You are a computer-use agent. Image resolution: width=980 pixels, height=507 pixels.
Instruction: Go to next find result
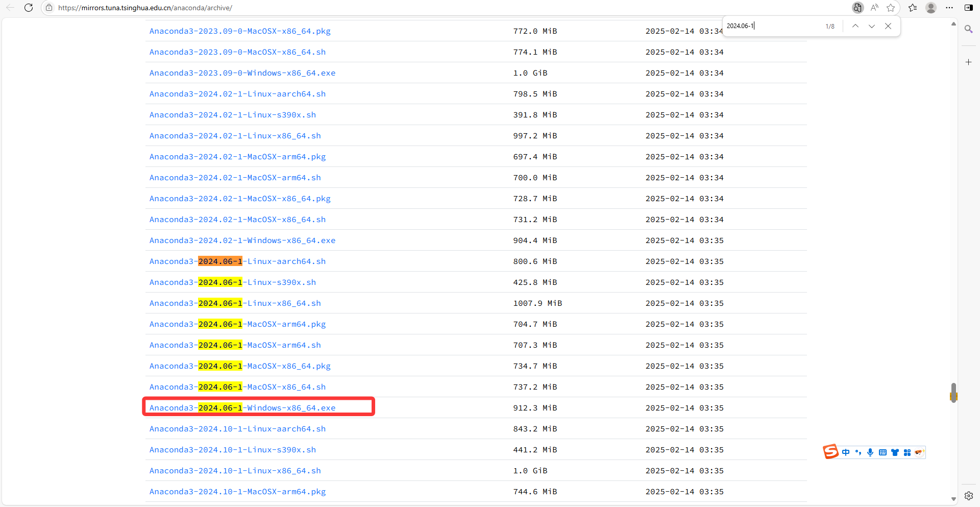872,26
